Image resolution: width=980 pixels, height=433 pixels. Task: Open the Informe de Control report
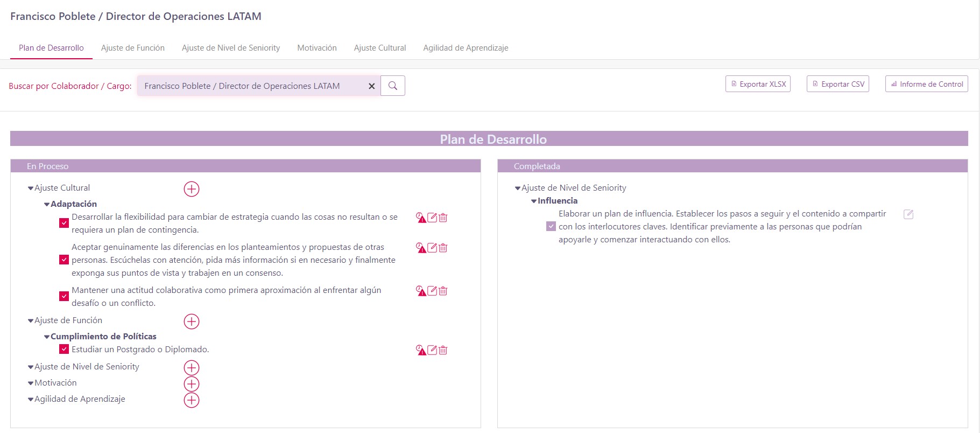coord(926,84)
